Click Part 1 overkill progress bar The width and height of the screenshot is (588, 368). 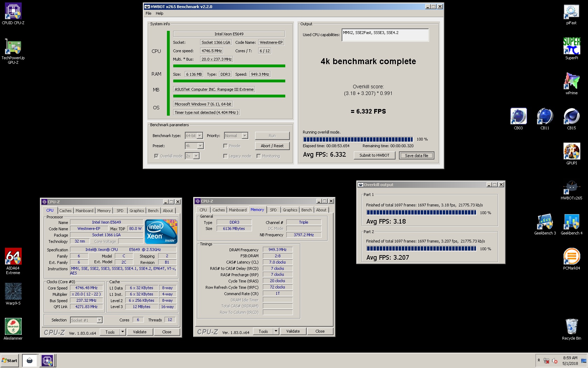(421, 212)
